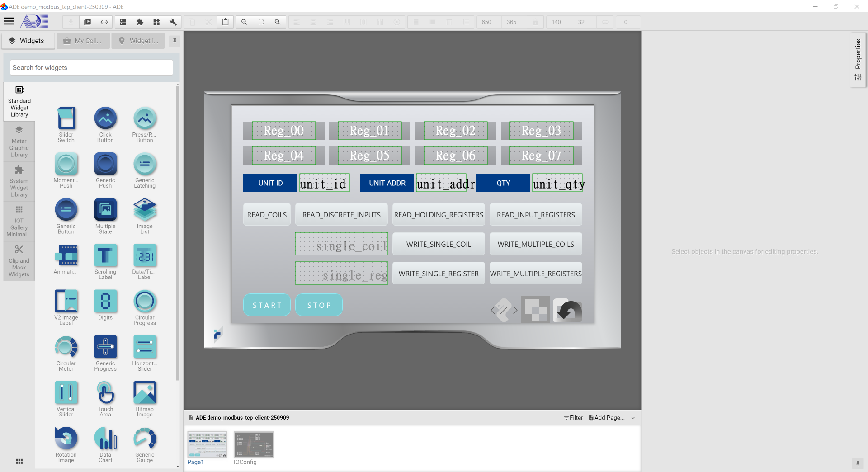
Task: Click the zoom in magnifier icon
Action: (278, 22)
